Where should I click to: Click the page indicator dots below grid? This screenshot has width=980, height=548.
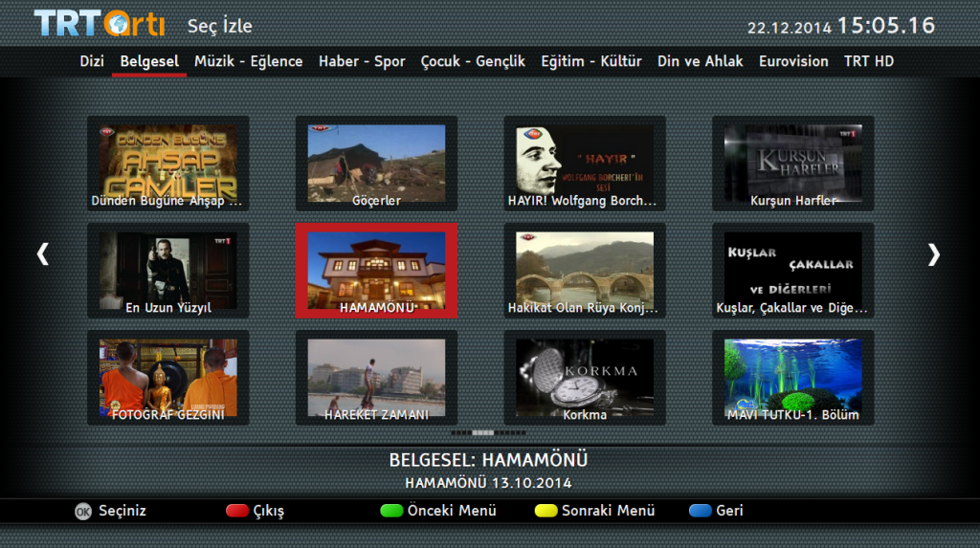click(488, 432)
